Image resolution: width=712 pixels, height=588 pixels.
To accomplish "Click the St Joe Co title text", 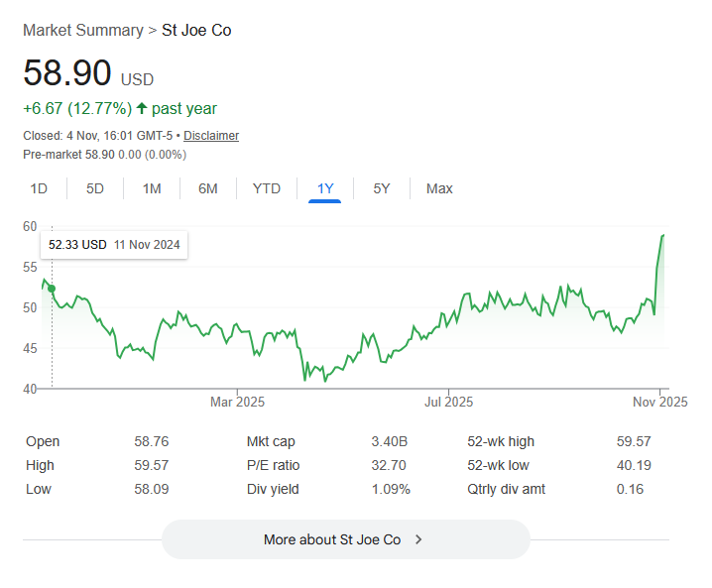I will (196, 31).
